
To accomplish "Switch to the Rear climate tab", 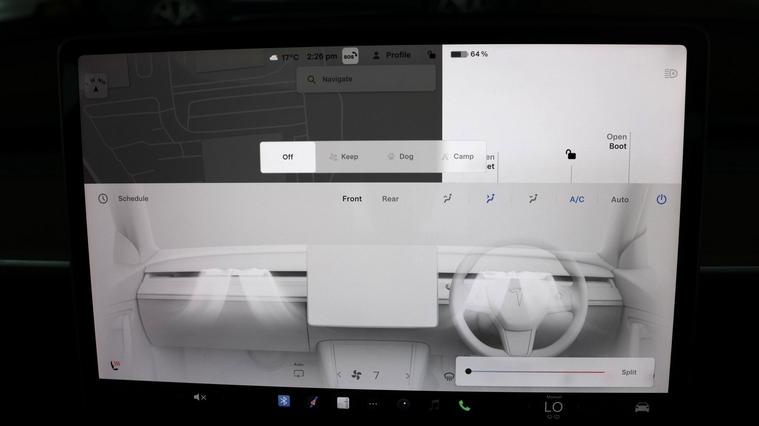I will (x=390, y=199).
